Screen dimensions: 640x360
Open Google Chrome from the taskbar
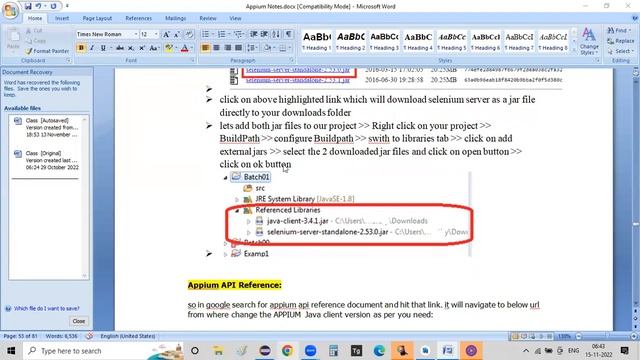coord(287,351)
